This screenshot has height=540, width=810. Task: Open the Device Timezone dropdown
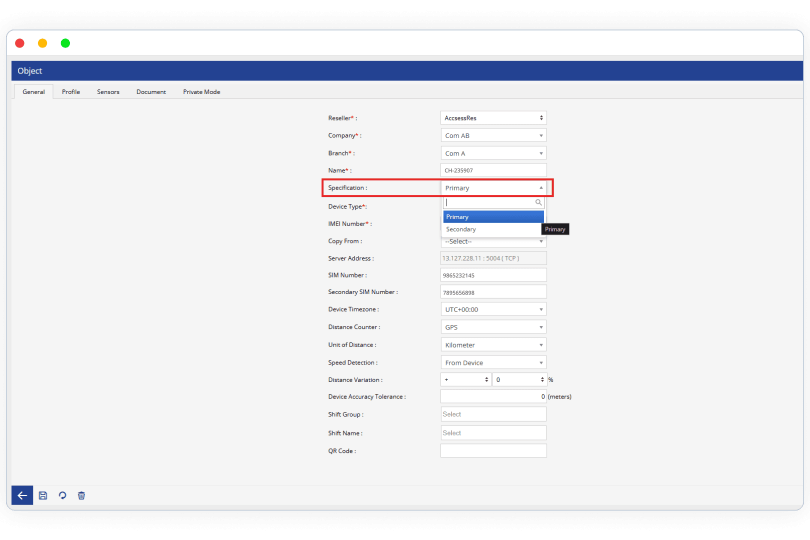click(493, 310)
